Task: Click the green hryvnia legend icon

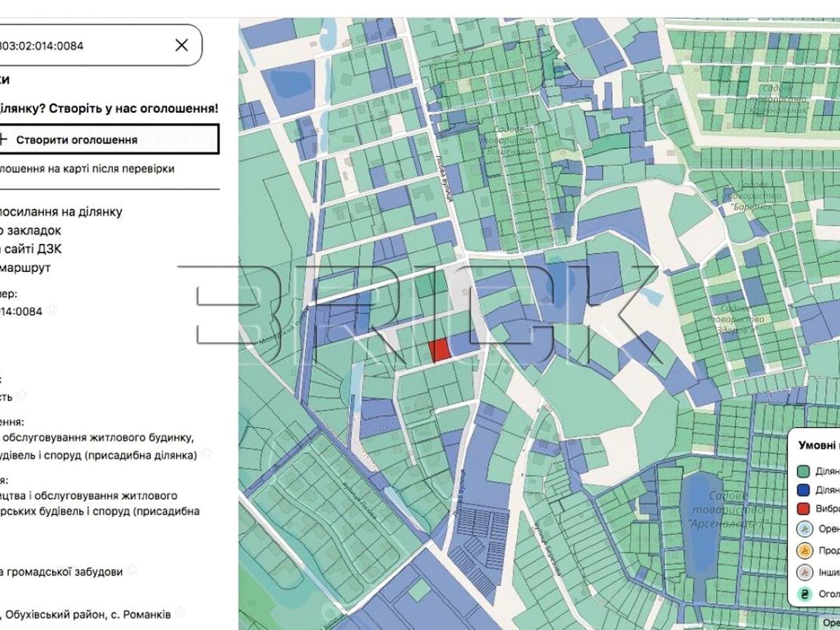Action: [x=805, y=594]
